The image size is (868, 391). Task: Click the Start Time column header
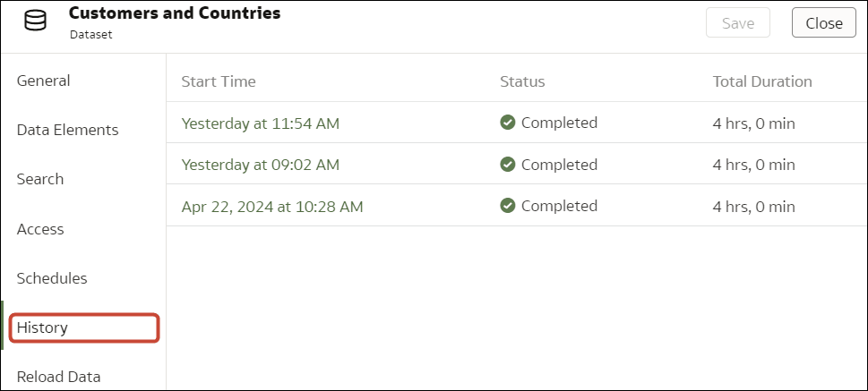[x=219, y=81]
